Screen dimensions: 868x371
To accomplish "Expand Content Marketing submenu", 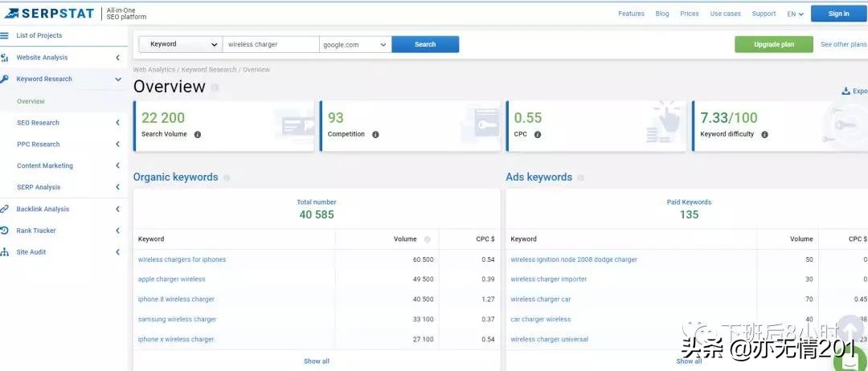I will tap(118, 166).
